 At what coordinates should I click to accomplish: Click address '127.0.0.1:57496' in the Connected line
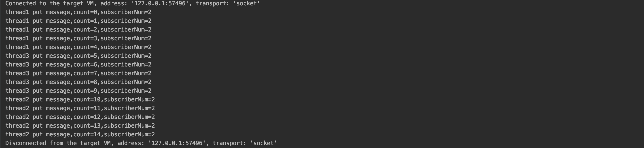(x=160, y=3)
